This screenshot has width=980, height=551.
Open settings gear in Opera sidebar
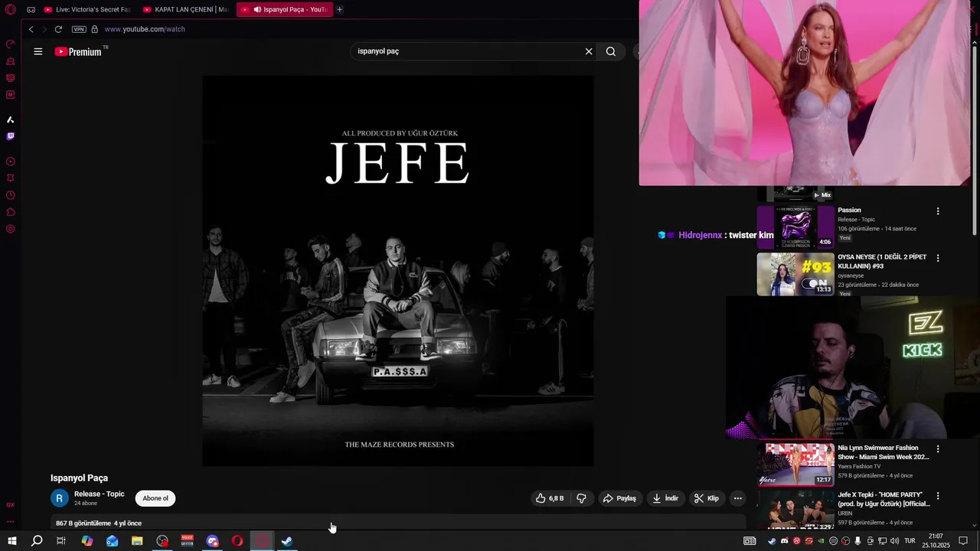[11, 229]
